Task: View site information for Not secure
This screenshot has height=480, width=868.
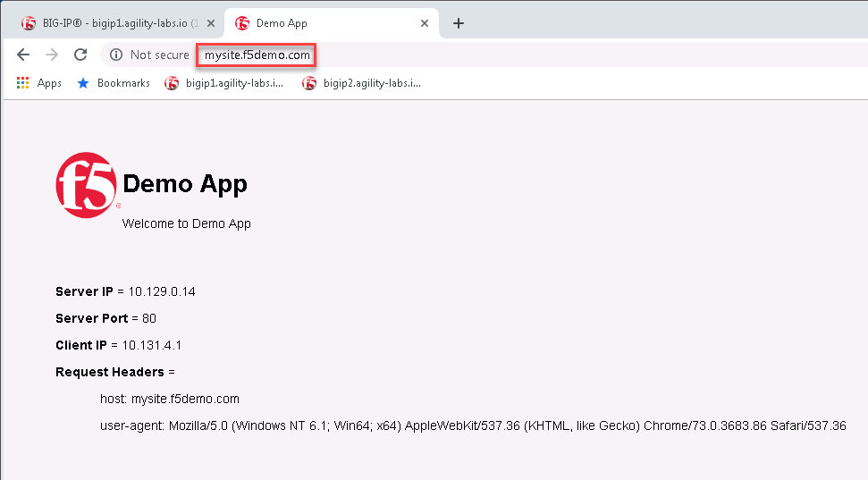Action: (116, 55)
